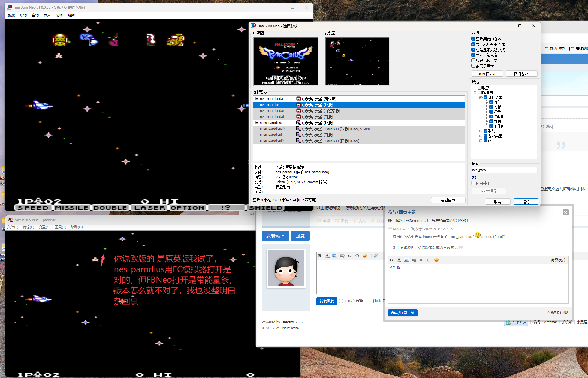Screen dimensions: 588x378
Task: Expand the 游戏类型 filter node
Action: 481,136
